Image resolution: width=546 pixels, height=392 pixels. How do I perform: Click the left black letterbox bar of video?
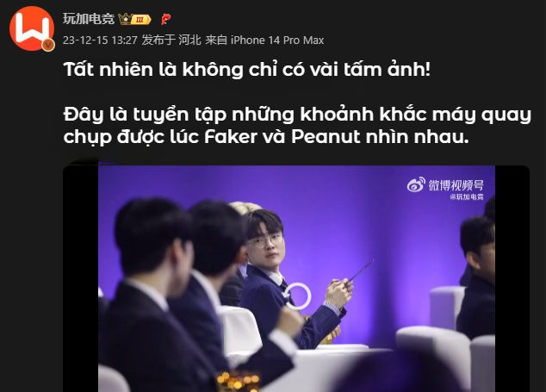81,279
